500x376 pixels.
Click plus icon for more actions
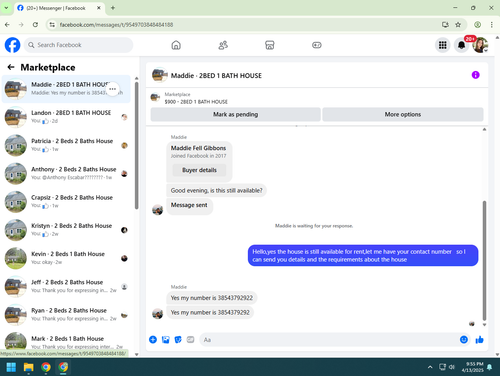pyautogui.click(x=153, y=340)
